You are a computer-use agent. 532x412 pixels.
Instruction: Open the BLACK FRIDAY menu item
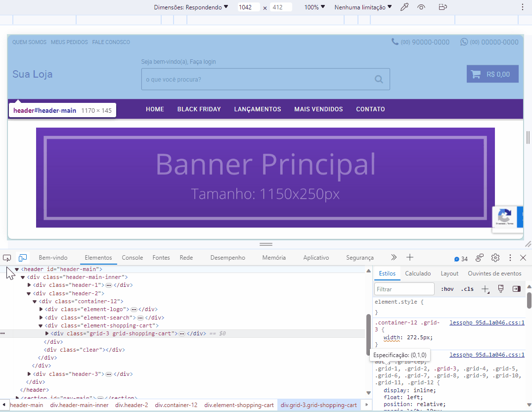click(199, 109)
